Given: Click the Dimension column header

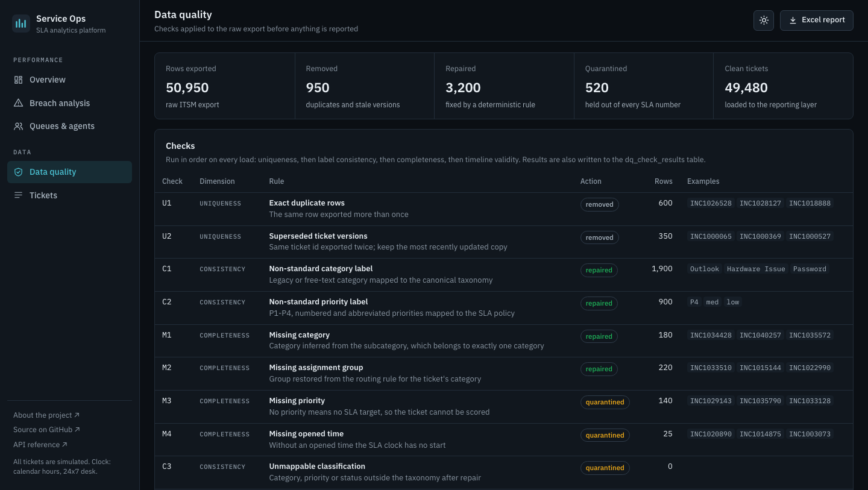Looking at the screenshot, I should [217, 181].
